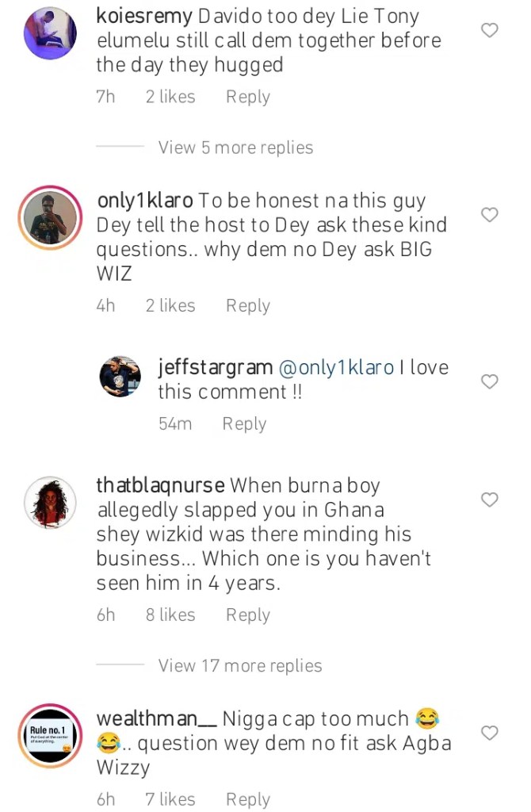Tap jeffstargram's profile picture
Image resolution: width=531 pixels, height=812 pixels.
click(x=120, y=377)
